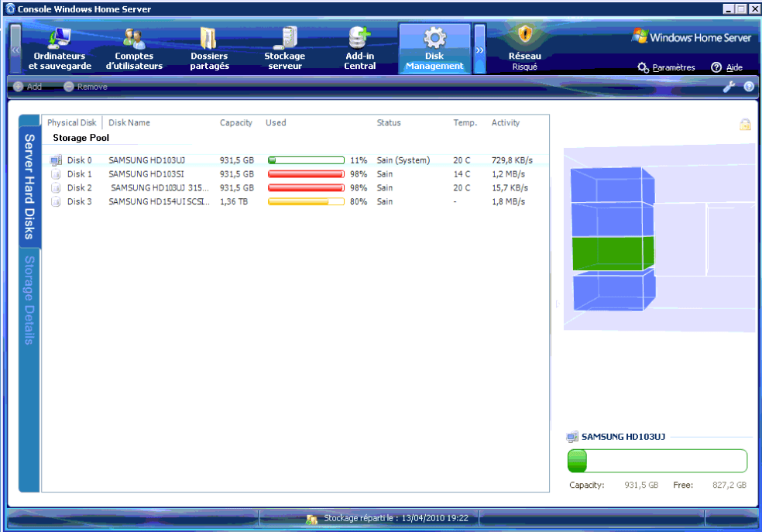Screen dimensions: 762x532
Task: Open Paramètres settings
Action: pyautogui.click(x=666, y=67)
